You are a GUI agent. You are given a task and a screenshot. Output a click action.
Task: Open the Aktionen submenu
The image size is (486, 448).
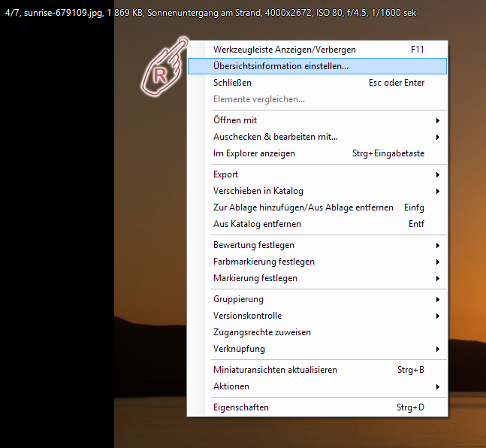point(317,386)
